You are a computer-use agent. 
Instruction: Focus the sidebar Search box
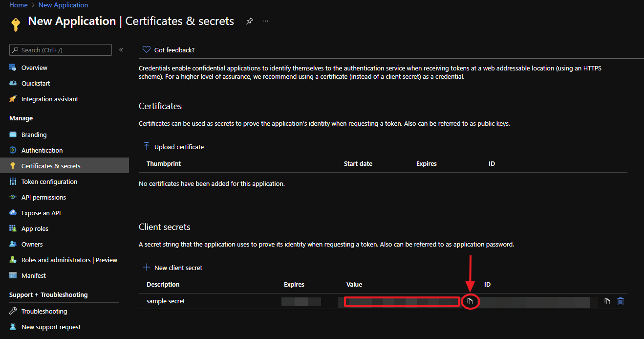pyautogui.click(x=64, y=50)
